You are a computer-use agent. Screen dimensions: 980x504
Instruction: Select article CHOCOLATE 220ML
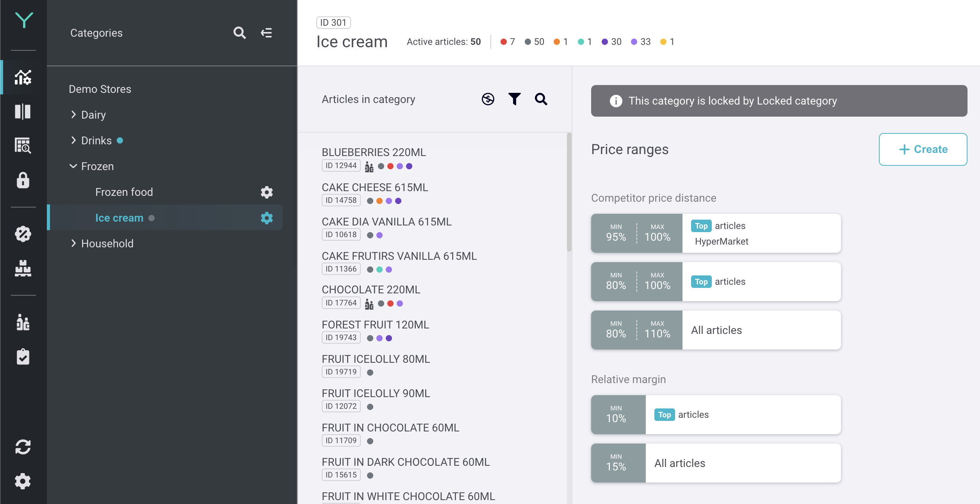pyautogui.click(x=371, y=289)
